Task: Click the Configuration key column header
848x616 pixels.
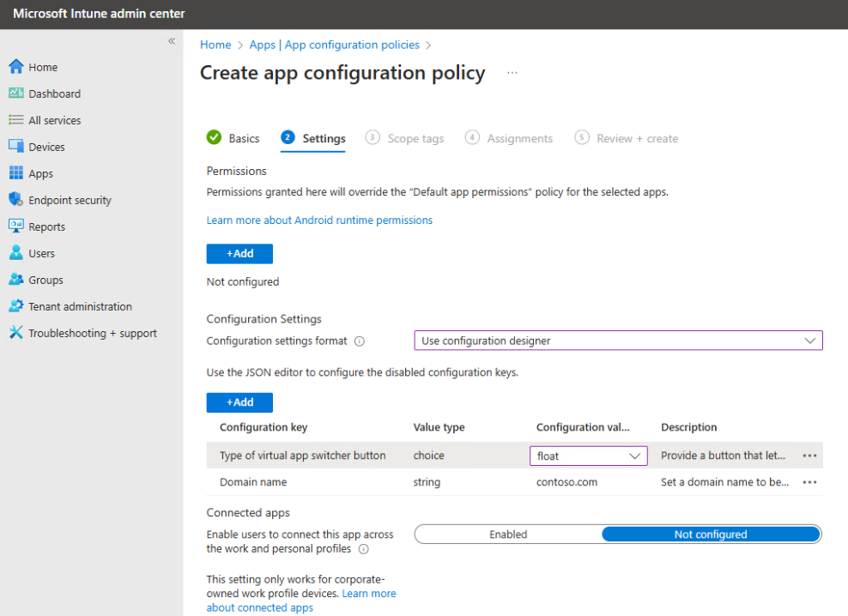Action: coord(263,427)
